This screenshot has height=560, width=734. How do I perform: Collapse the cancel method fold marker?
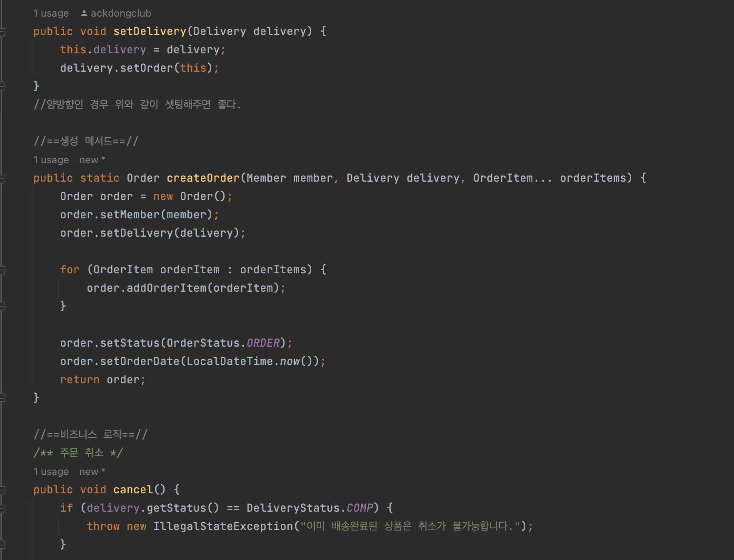click(2, 490)
